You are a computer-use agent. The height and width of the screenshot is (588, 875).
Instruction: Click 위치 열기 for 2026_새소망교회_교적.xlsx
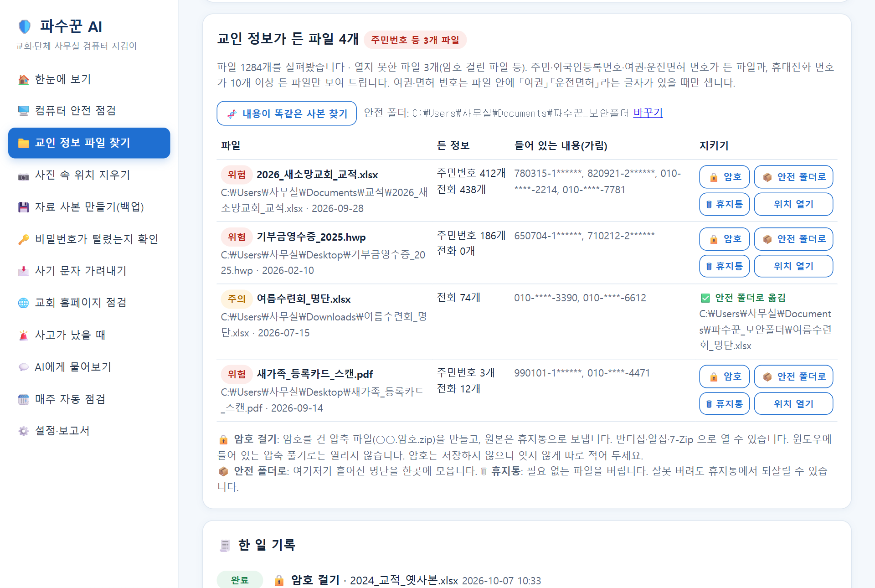coord(793,204)
